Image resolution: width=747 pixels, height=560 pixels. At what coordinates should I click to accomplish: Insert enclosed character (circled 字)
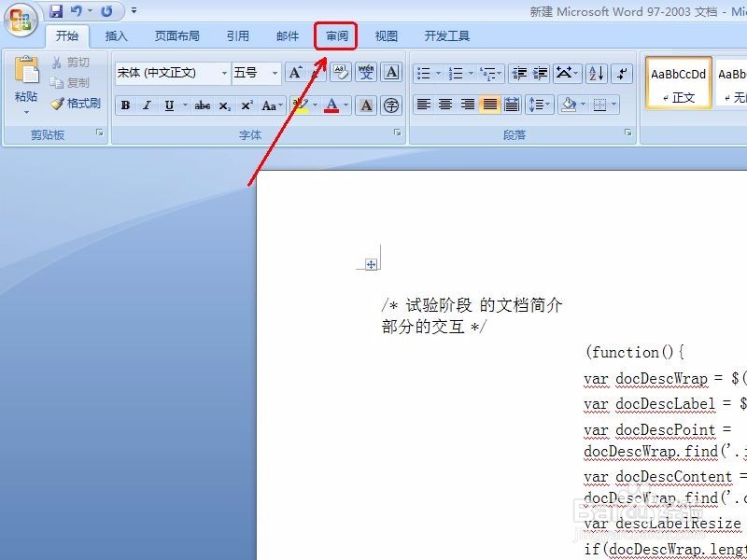click(x=391, y=105)
